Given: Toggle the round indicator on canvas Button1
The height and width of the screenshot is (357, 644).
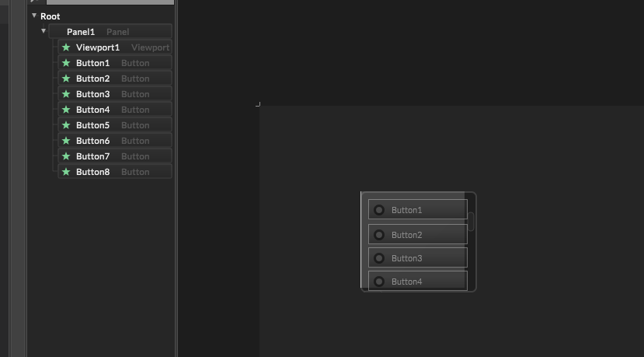Looking at the screenshot, I should pyautogui.click(x=379, y=210).
